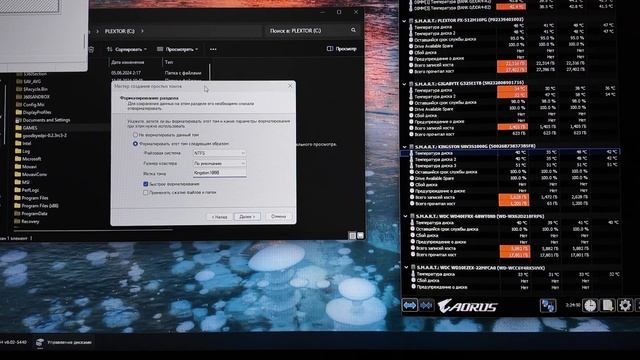640x360 pixels.
Task: Click the GAMES folder icon
Action: click(18, 128)
